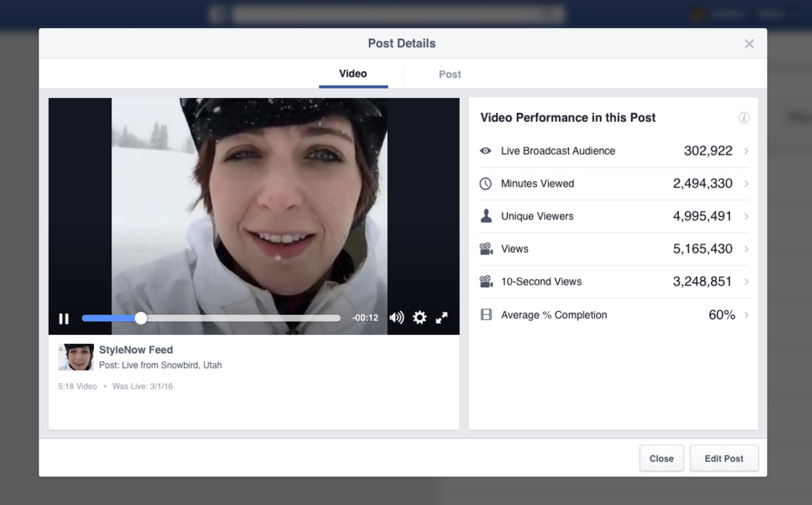Click the unplayed part of the video progress bar
The image size is (812, 505).
(243, 318)
